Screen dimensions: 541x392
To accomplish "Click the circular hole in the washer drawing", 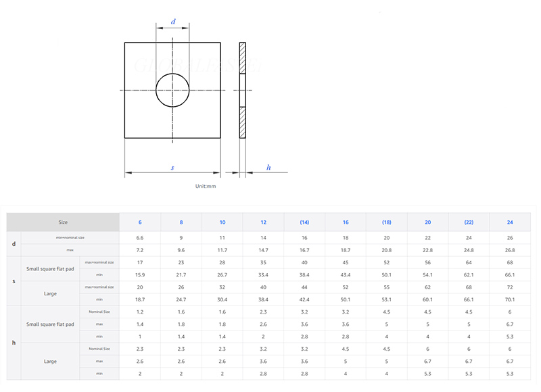I will [172, 91].
